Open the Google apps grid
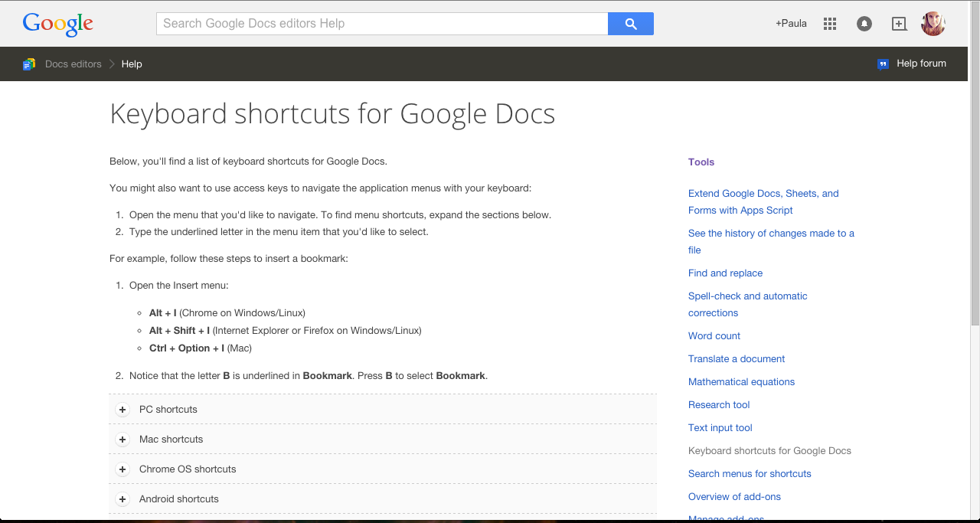This screenshot has width=980, height=523. click(830, 24)
